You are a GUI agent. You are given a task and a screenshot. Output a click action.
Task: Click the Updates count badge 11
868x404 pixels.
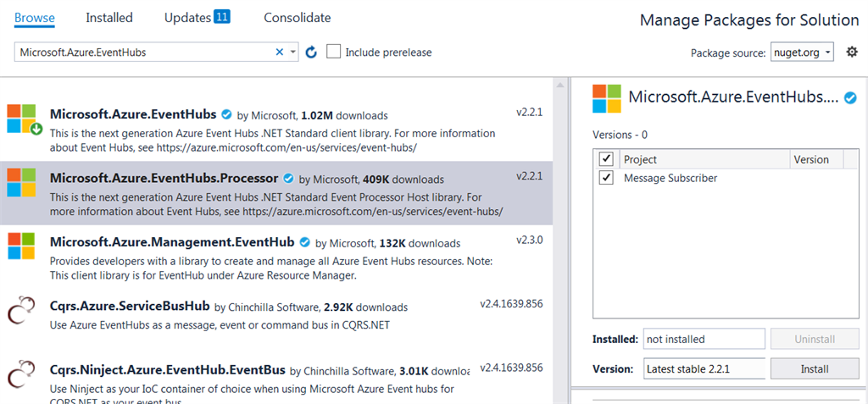222,17
